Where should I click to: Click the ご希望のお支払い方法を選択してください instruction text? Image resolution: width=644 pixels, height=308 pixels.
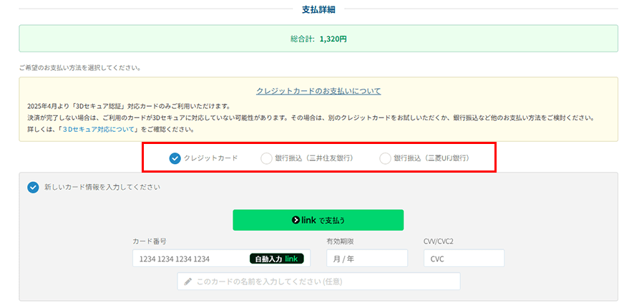coord(80,68)
